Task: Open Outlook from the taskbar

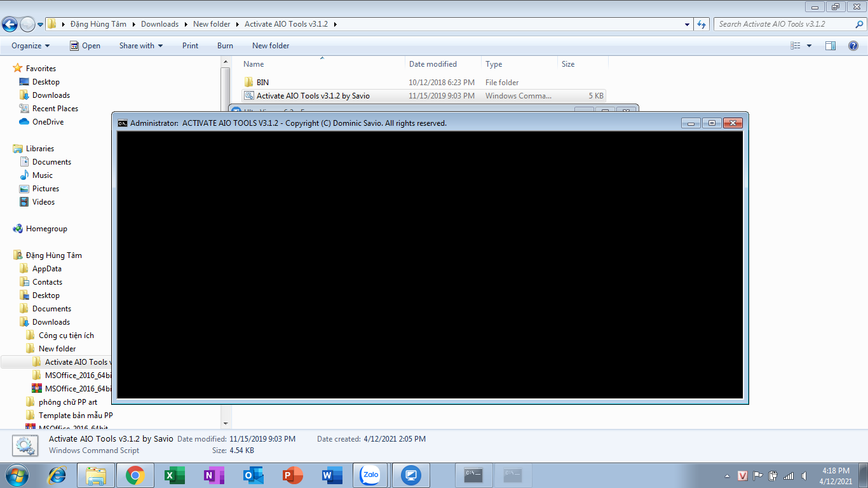Action: 253,475
